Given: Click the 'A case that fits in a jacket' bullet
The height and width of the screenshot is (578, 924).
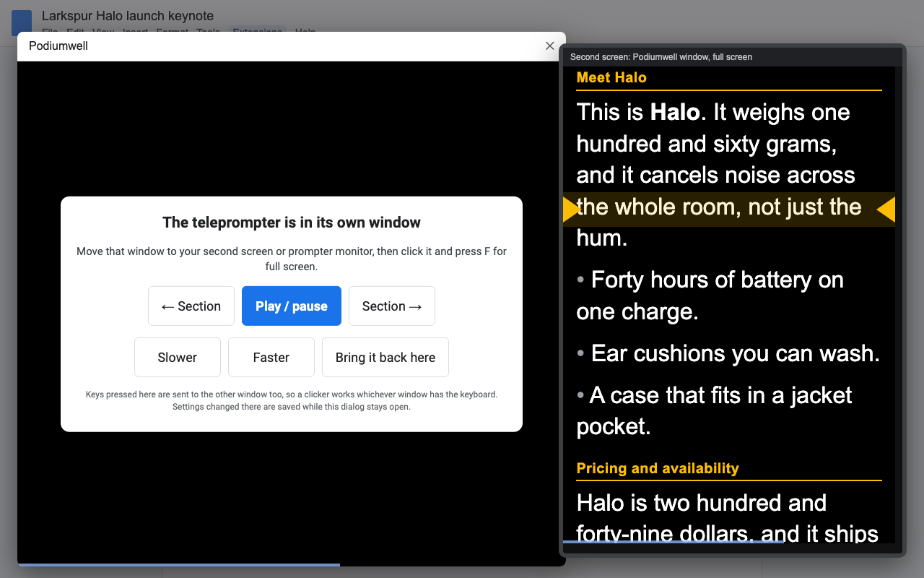Looking at the screenshot, I should [714, 410].
